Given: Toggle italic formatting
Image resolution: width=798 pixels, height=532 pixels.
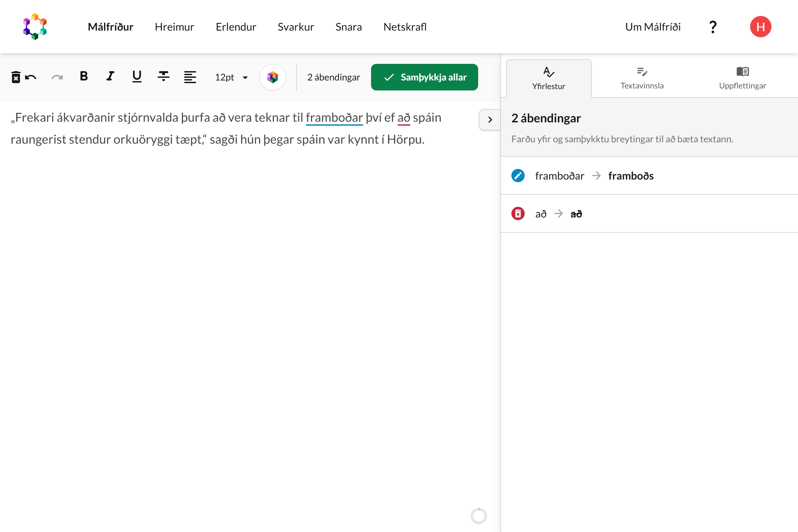Looking at the screenshot, I should pyautogui.click(x=110, y=77).
